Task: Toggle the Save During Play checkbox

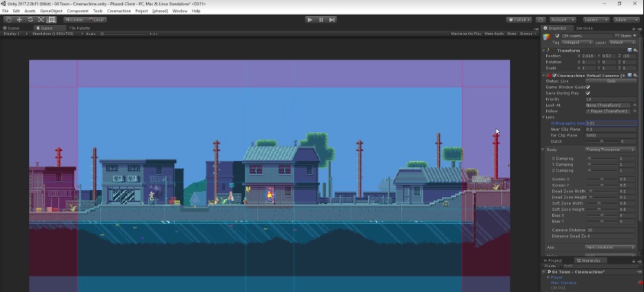Action: tap(587, 93)
